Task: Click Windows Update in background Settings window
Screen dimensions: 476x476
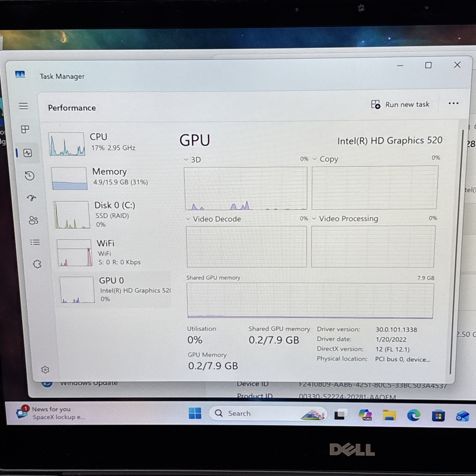Action: tap(89, 383)
